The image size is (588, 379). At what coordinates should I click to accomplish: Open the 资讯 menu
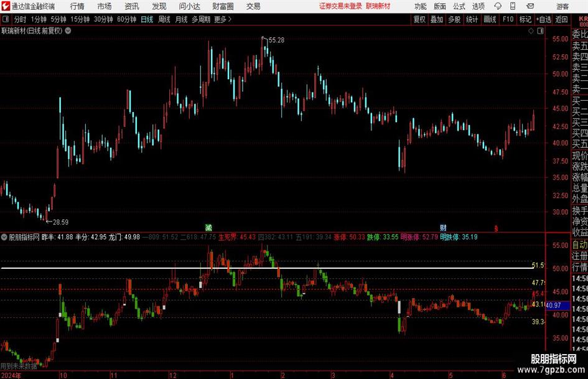coord(132,6)
